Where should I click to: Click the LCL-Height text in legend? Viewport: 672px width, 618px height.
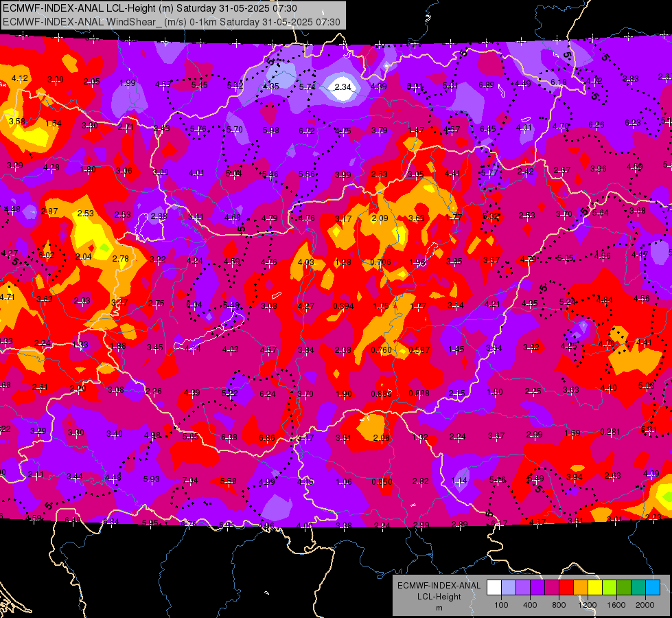439,597
